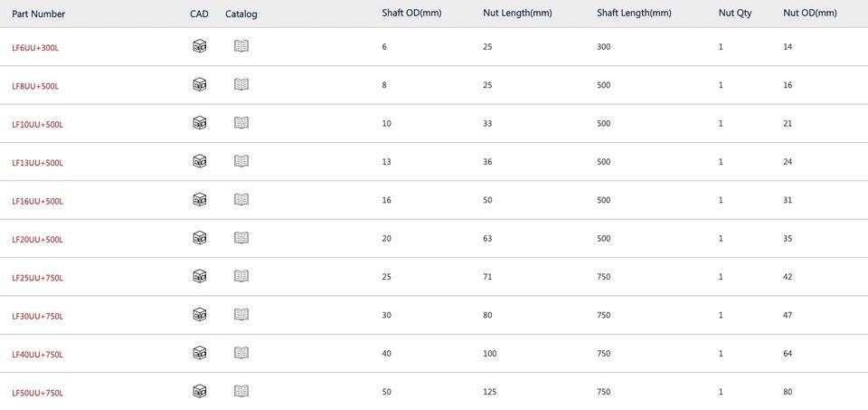
Task: Click CAD icon in LF8UU+500L row
Action: (199, 84)
